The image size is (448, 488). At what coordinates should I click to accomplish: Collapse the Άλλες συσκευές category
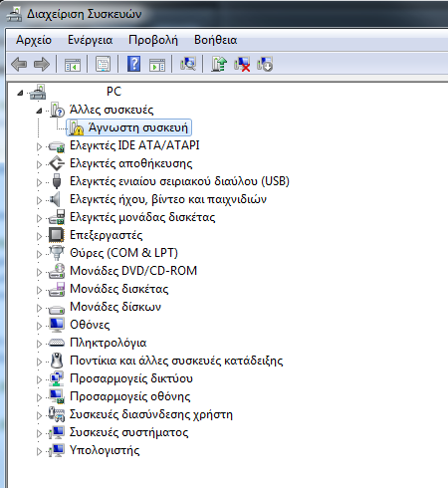(39, 111)
